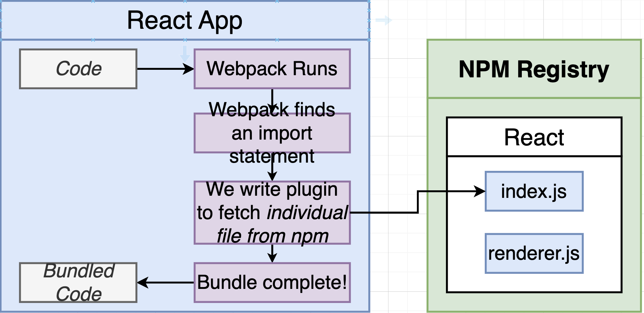The height and width of the screenshot is (313, 644).
Task: Select the renderer.js file box
Action: [534, 253]
